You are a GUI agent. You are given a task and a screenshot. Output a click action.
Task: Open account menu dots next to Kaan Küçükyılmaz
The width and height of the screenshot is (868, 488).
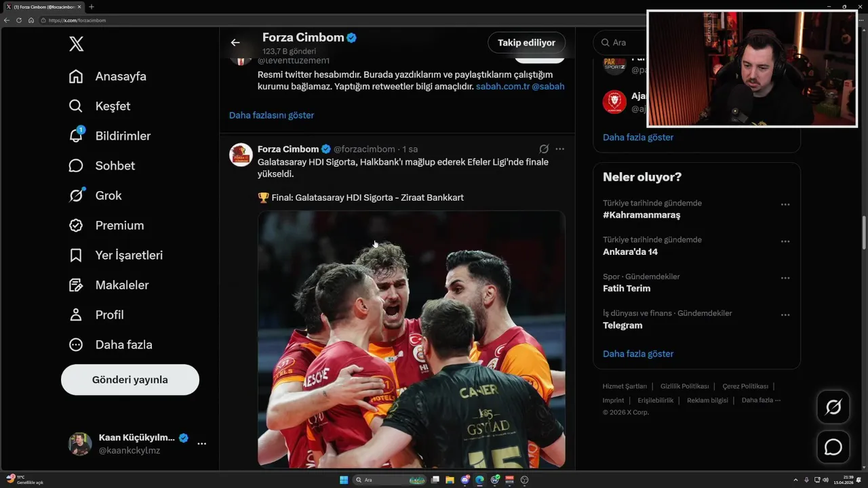pos(201,444)
